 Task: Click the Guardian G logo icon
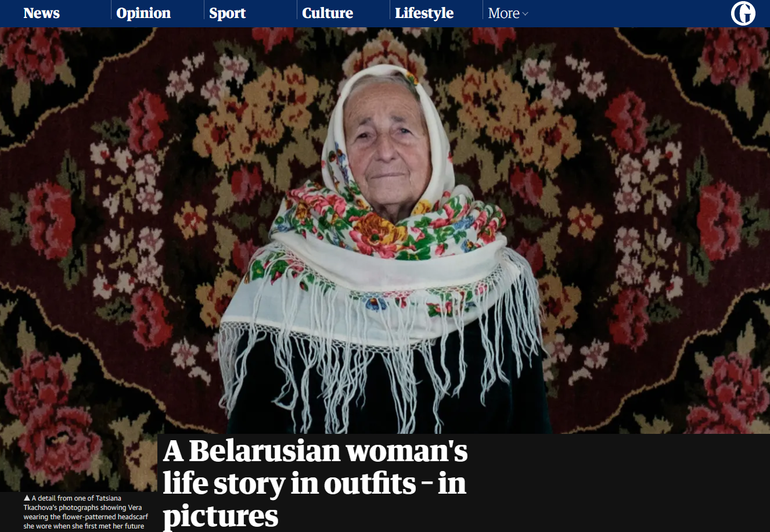coord(743,13)
